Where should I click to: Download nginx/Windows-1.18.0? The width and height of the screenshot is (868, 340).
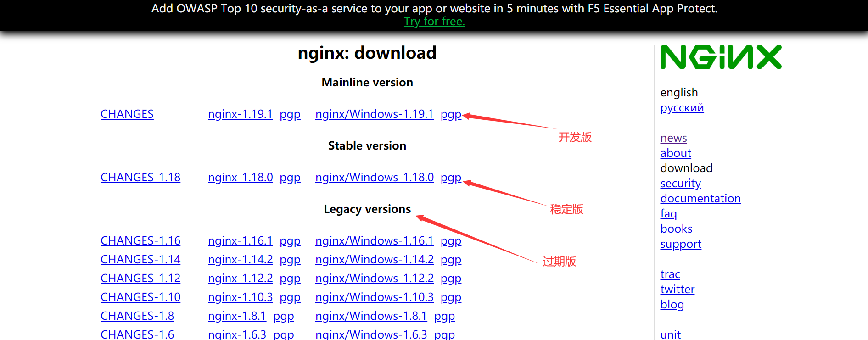(375, 177)
